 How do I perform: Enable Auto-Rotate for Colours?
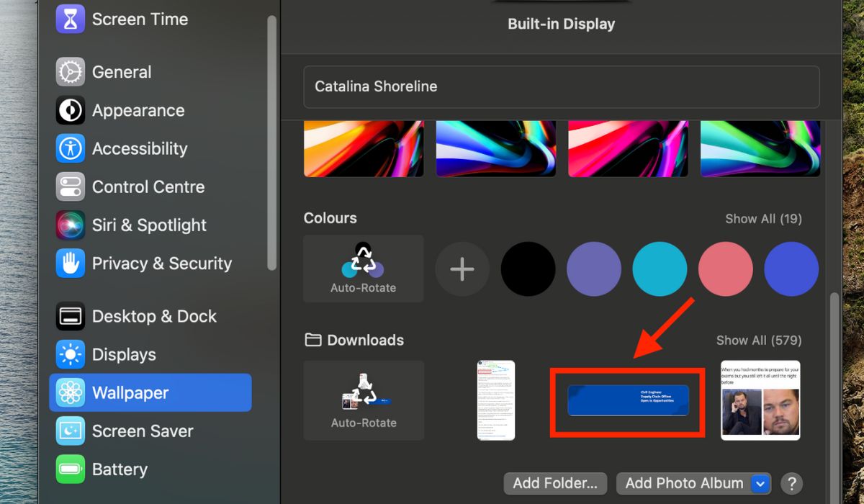(x=363, y=269)
